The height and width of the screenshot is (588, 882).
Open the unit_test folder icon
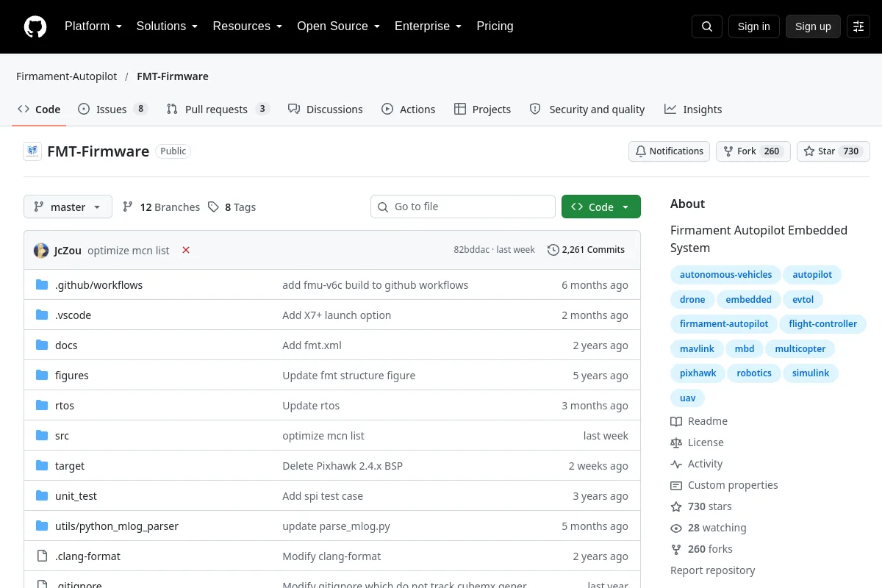(x=42, y=495)
